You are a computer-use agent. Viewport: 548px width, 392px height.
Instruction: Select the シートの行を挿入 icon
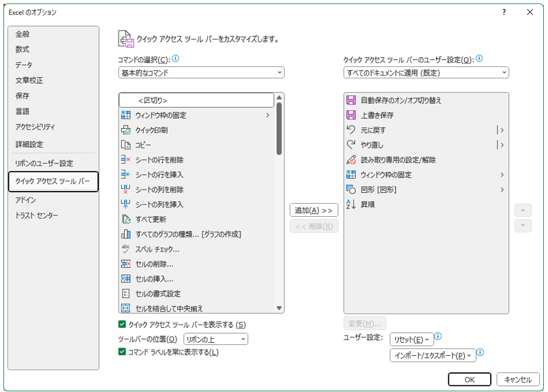tap(126, 175)
